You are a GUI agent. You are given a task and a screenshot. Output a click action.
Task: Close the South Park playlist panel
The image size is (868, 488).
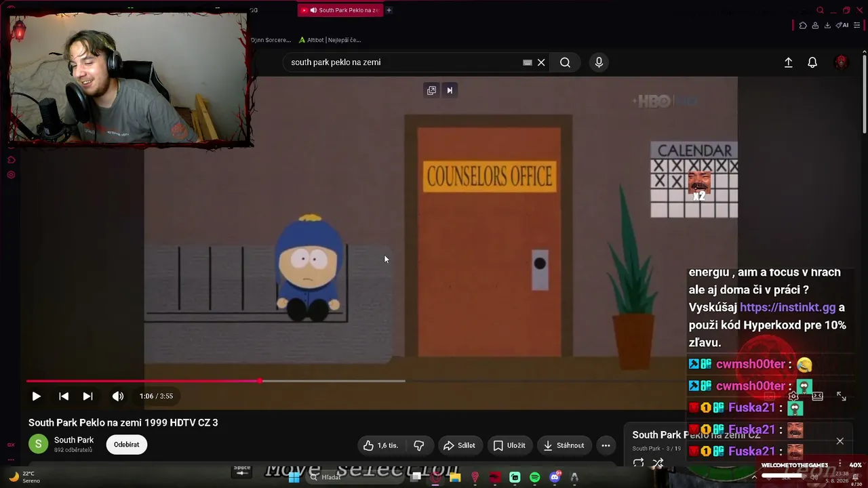[x=840, y=441]
